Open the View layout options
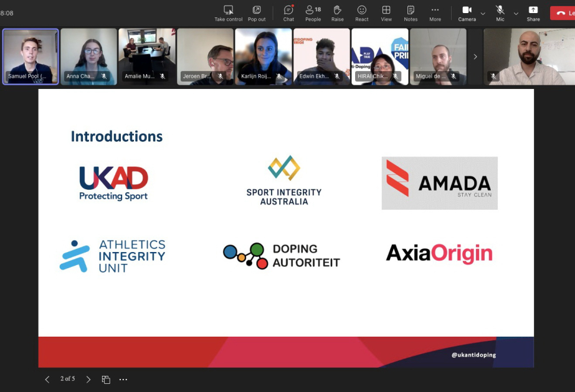The height and width of the screenshot is (392, 575). [386, 14]
